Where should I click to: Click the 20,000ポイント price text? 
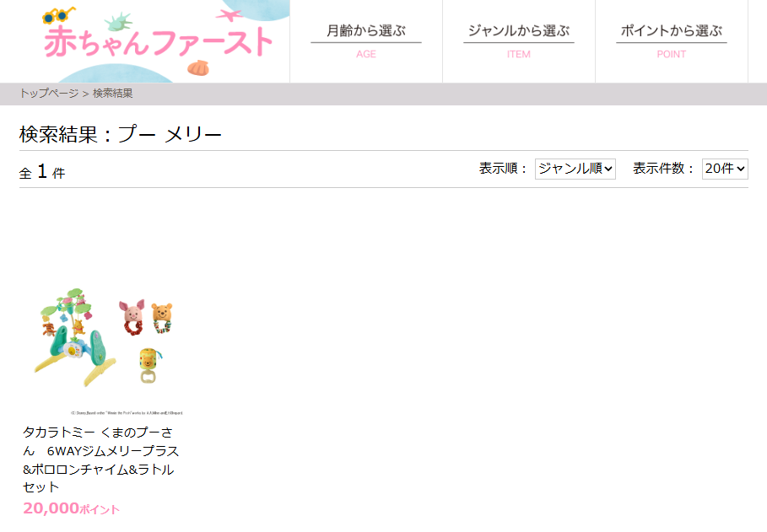71,508
